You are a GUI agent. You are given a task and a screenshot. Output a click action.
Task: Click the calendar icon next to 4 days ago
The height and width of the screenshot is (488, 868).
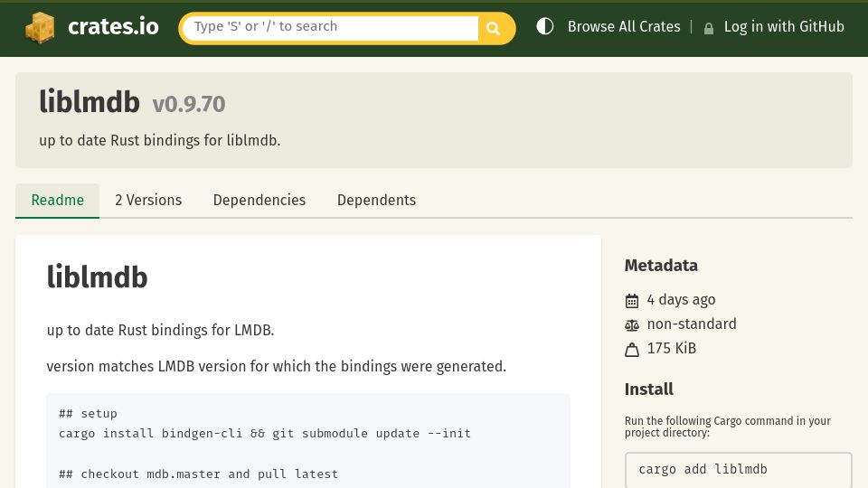click(x=632, y=301)
